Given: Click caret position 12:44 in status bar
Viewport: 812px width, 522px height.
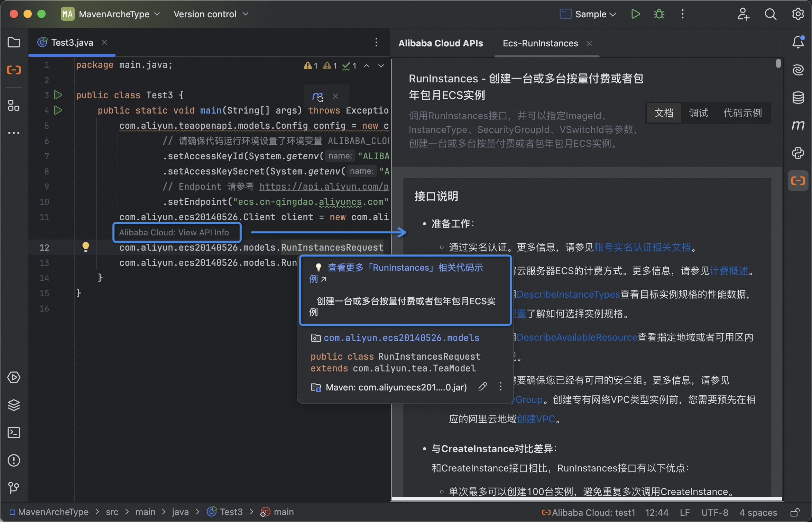Looking at the screenshot, I should tap(657, 513).
